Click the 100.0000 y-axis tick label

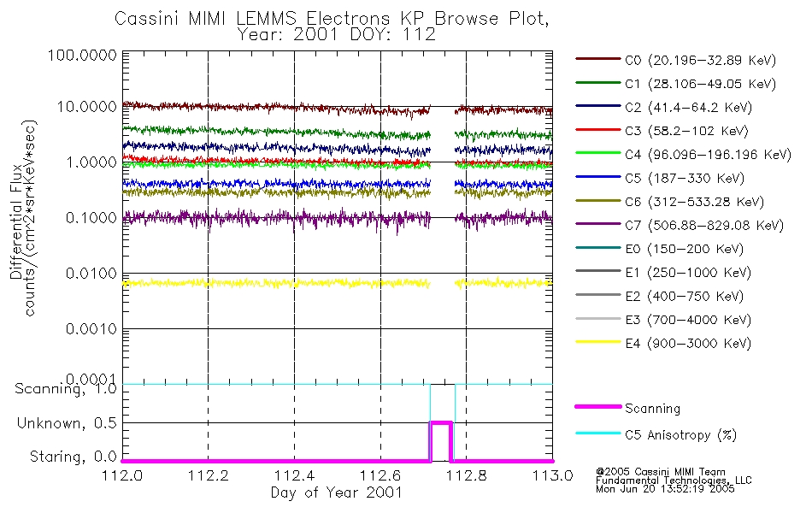point(82,55)
